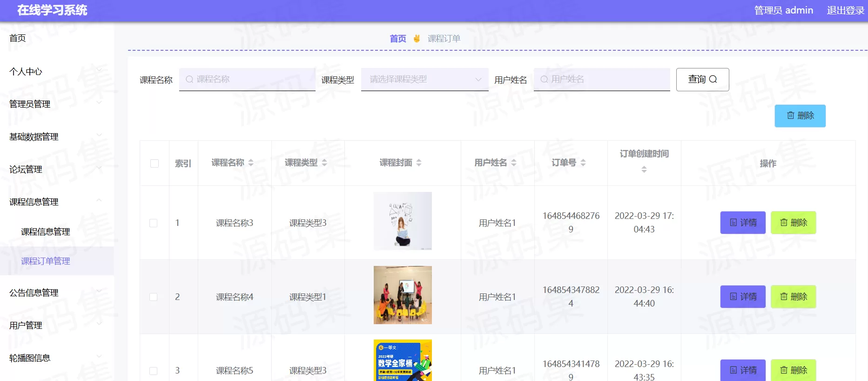The height and width of the screenshot is (381, 868).
Task: Delete the 课程名称3 order row
Action: click(794, 223)
